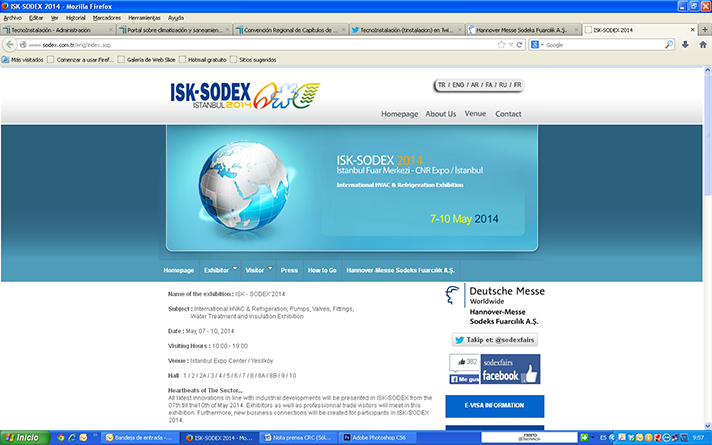The width and height of the screenshot is (712, 445).
Task: Open the Windows Inicio start button
Action: click(x=25, y=438)
